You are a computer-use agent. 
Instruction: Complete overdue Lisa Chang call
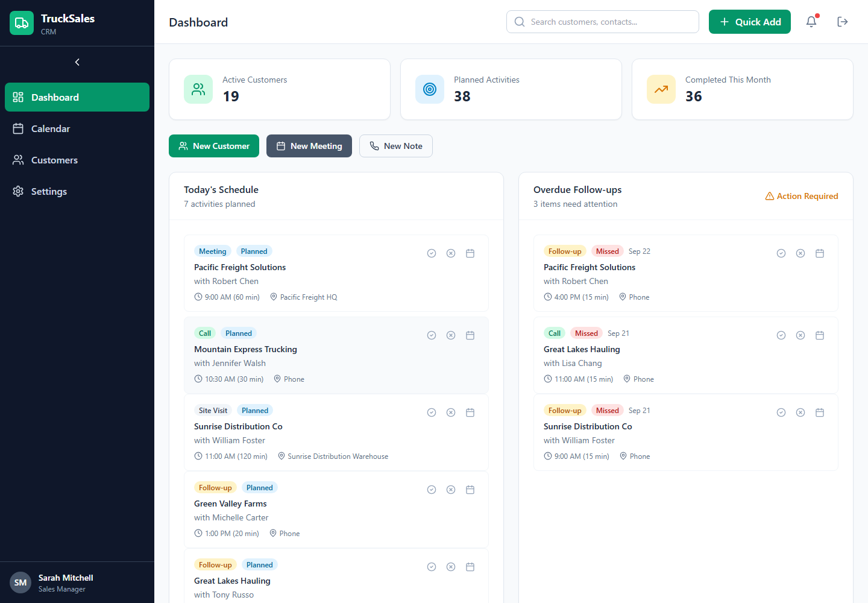(781, 335)
